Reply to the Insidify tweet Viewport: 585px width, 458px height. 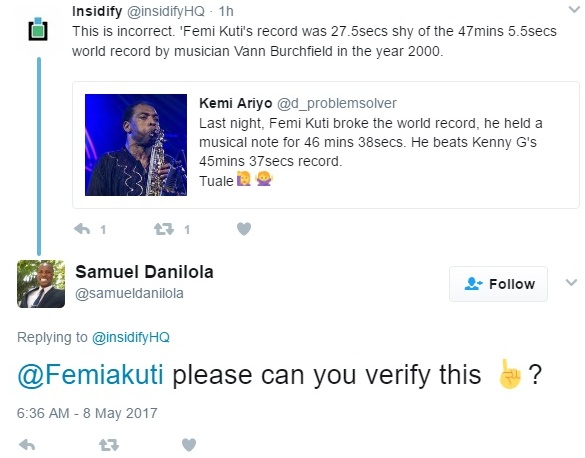point(82,229)
